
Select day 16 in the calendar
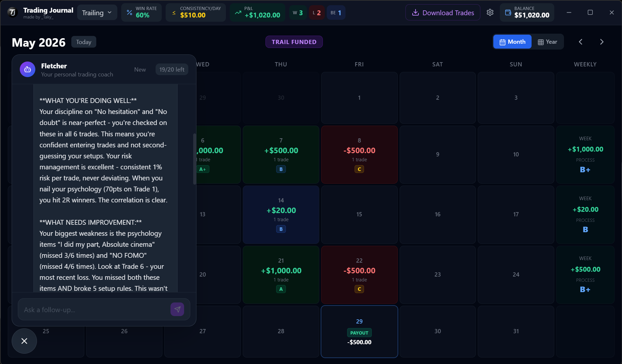click(438, 214)
